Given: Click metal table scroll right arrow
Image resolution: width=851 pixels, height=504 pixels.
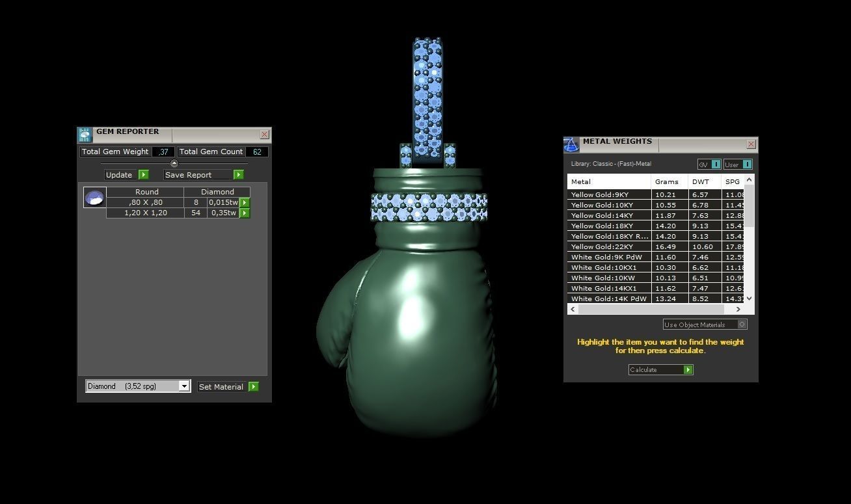Looking at the screenshot, I should [738, 309].
